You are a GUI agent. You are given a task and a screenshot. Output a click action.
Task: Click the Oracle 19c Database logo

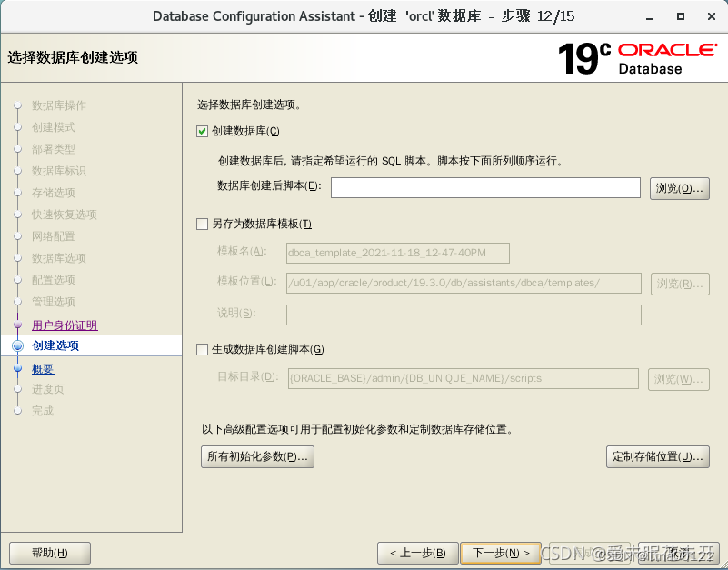pos(637,58)
